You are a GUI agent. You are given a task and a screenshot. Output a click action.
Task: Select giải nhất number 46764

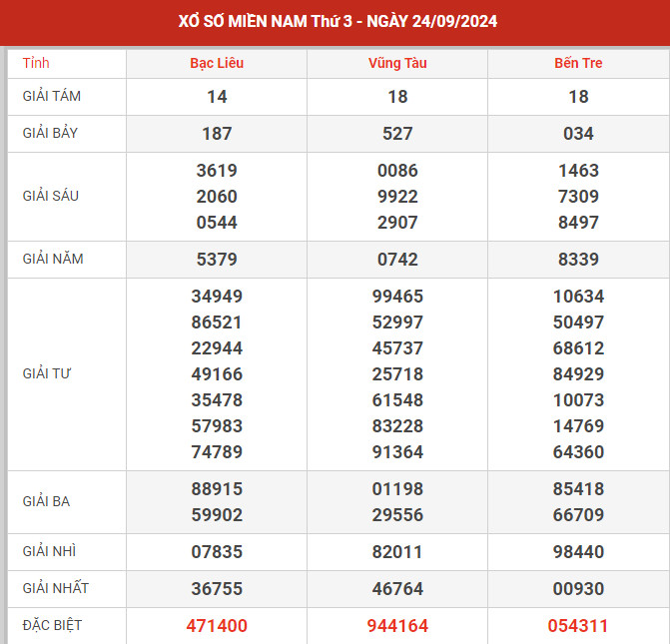click(397, 588)
